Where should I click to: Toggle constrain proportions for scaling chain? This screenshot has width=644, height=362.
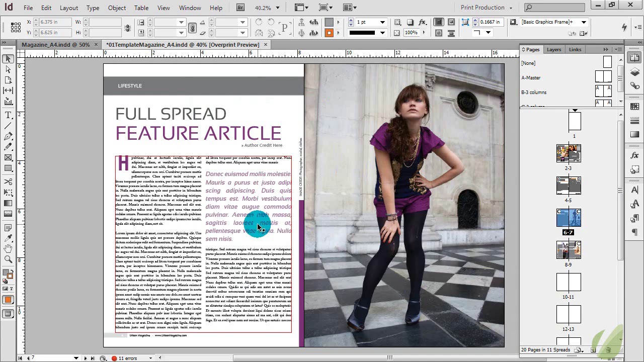pos(192,28)
